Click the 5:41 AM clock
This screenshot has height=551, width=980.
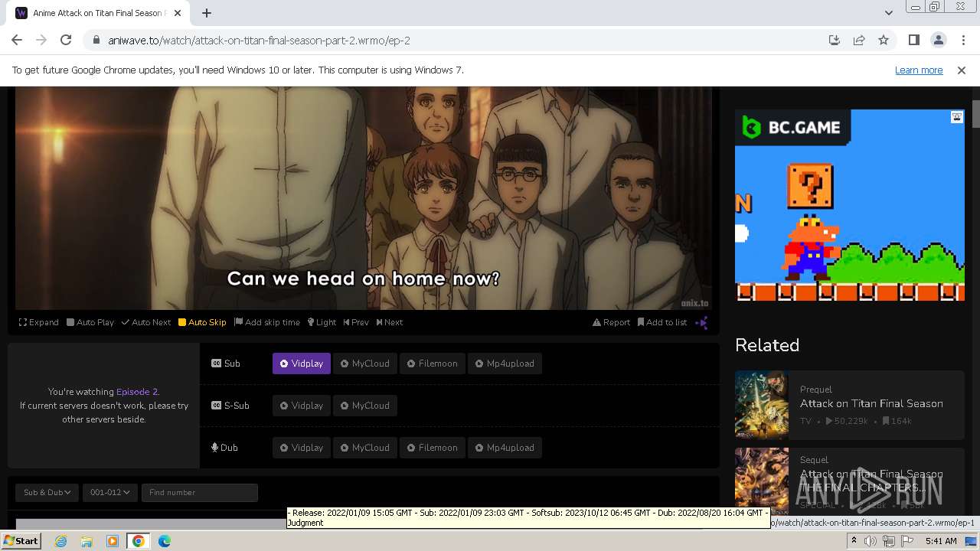941,541
